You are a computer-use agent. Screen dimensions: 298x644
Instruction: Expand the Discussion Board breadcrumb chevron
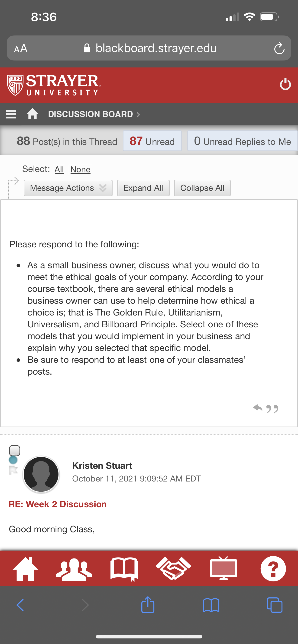(138, 115)
